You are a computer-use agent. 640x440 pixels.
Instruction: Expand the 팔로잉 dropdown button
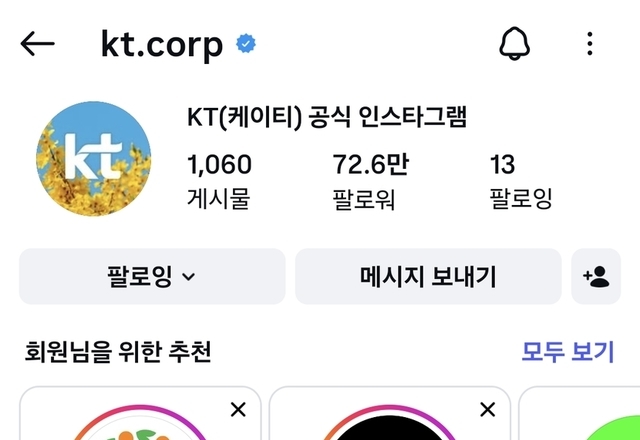pyautogui.click(x=152, y=276)
